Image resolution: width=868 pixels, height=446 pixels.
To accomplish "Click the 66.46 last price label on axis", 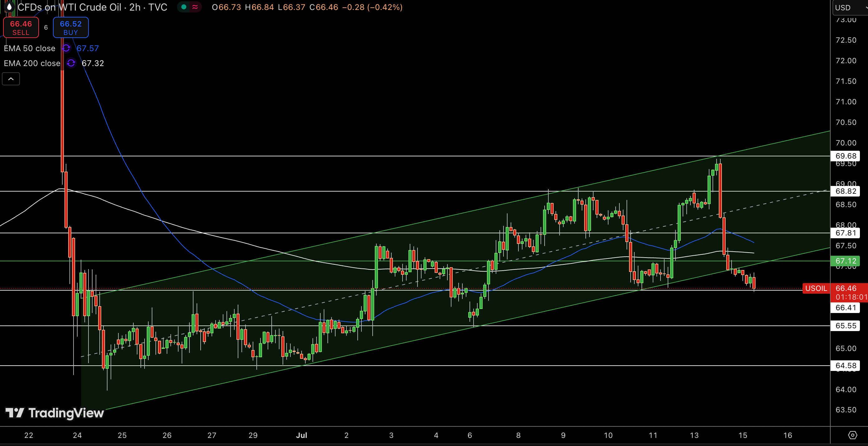I will pyautogui.click(x=846, y=288).
